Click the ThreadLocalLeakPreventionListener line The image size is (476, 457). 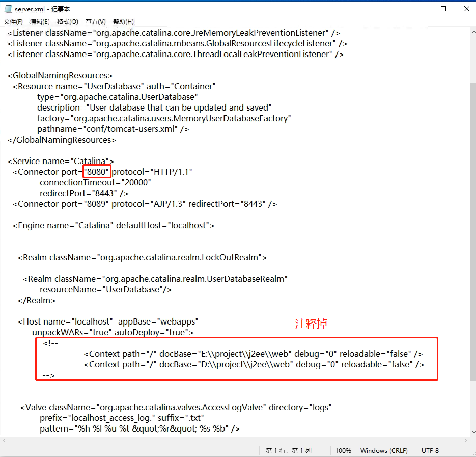click(x=176, y=54)
